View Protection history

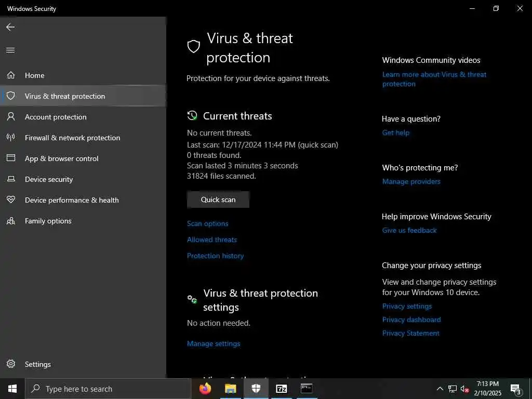click(x=216, y=256)
